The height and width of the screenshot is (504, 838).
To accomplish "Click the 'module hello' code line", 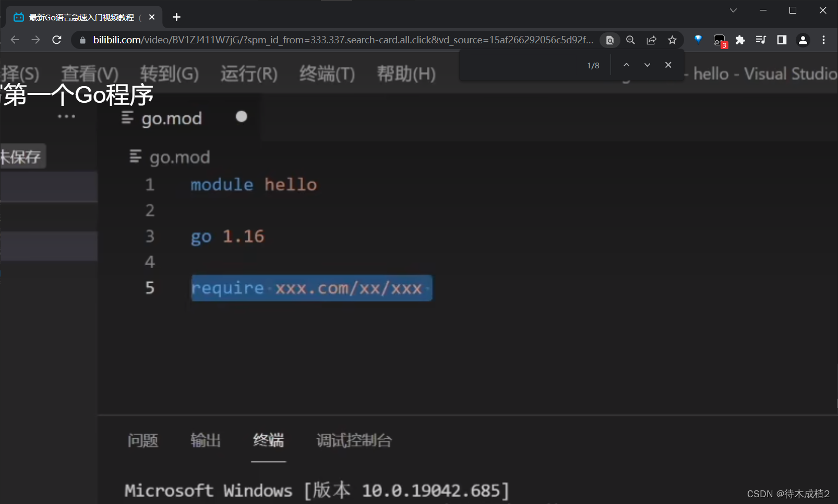I will (254, 184).
